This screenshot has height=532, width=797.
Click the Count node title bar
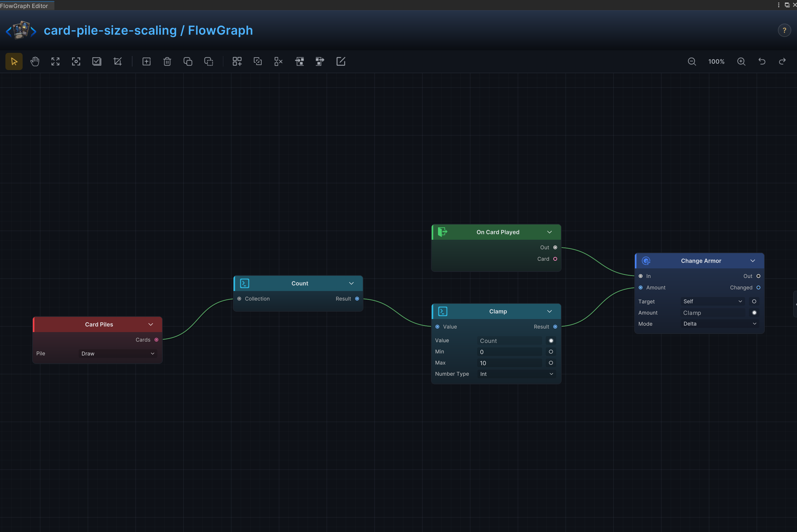(298, 283)
